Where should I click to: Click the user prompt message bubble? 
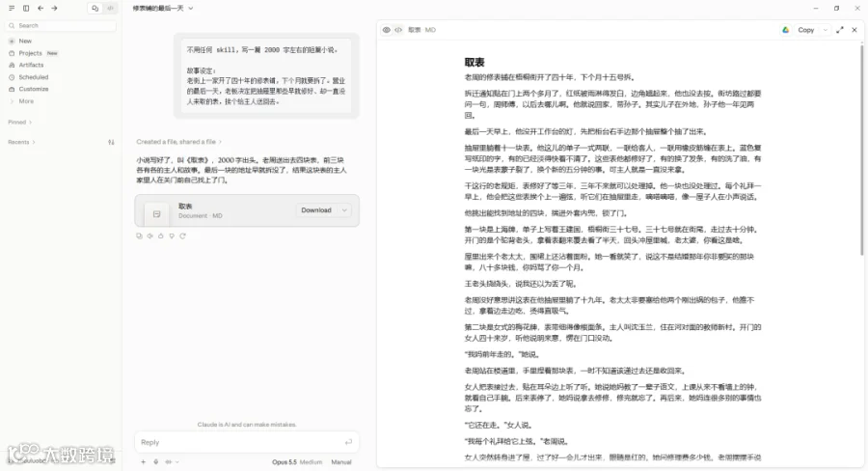click(x=266, y=75)
